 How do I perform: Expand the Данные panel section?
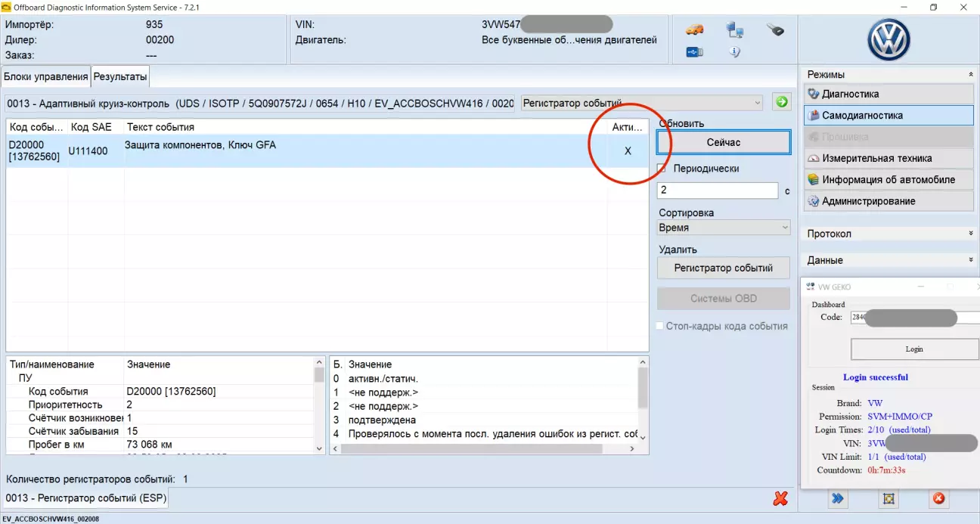889,260
